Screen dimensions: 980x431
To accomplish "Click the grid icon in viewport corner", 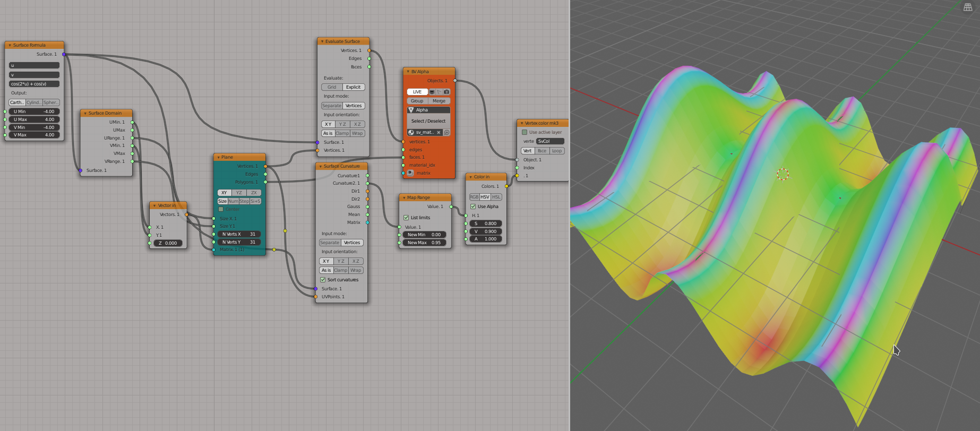I will 968,7.
